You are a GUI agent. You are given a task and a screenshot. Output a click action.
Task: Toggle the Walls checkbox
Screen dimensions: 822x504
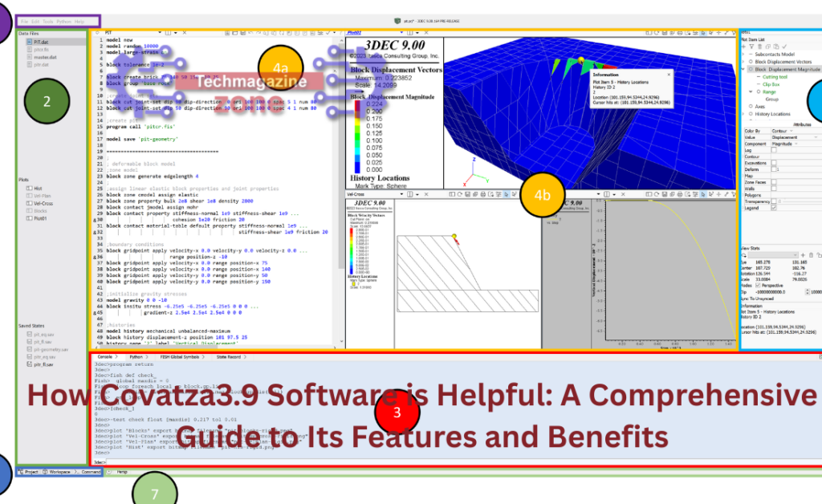tap(774, 189)
